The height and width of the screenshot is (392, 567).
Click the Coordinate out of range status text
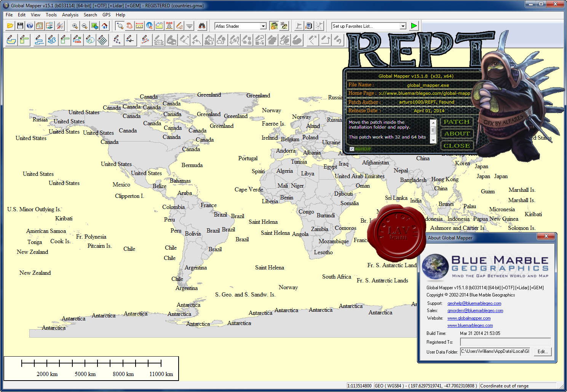[x=504, y=386]
